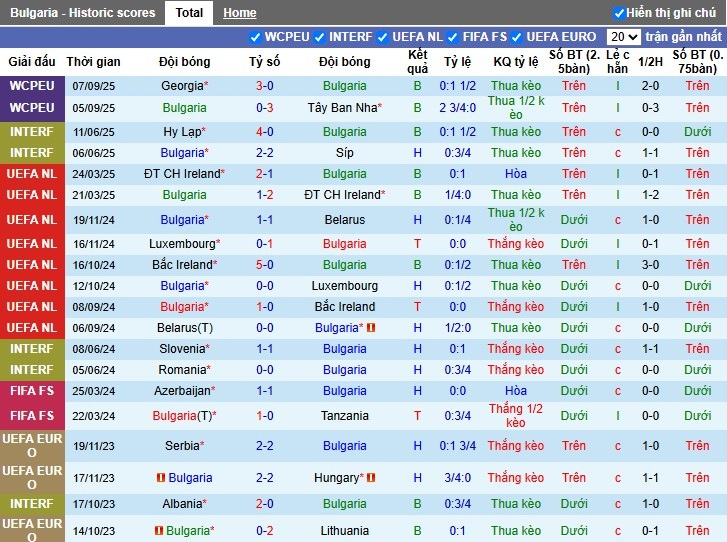The width and height of the screenshot is (727, 542).
Task: Click red card icon next to Hungary
Action: (x=370, y=478)
